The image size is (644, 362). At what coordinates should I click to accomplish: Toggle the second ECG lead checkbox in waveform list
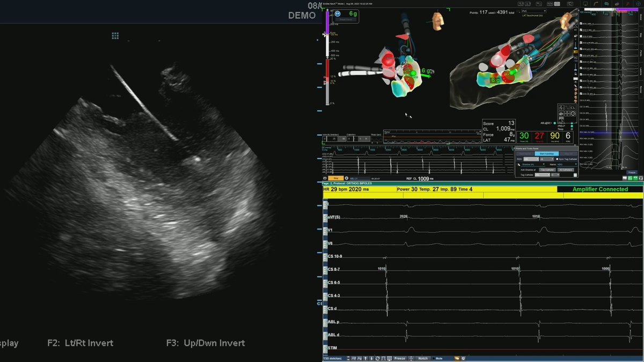581,30
